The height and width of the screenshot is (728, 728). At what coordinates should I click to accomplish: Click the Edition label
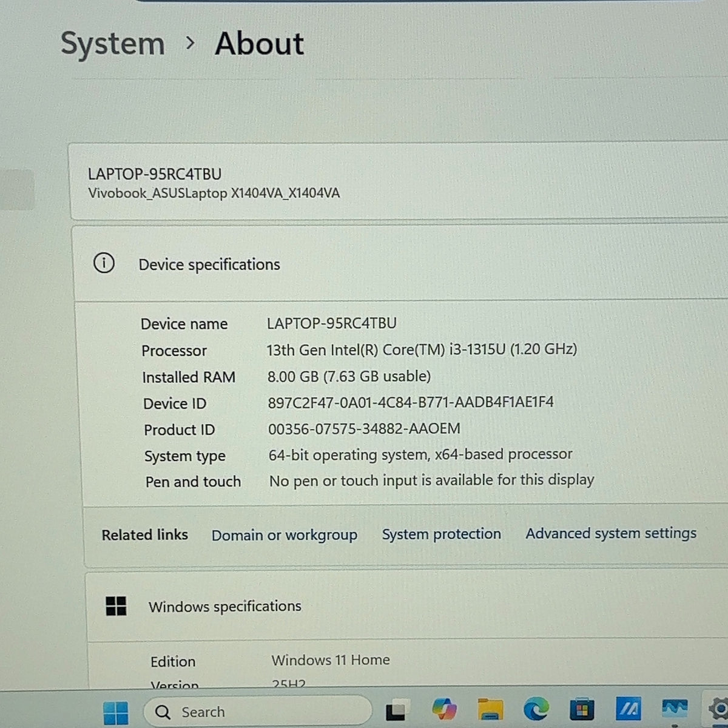click(x=173, y=661)
